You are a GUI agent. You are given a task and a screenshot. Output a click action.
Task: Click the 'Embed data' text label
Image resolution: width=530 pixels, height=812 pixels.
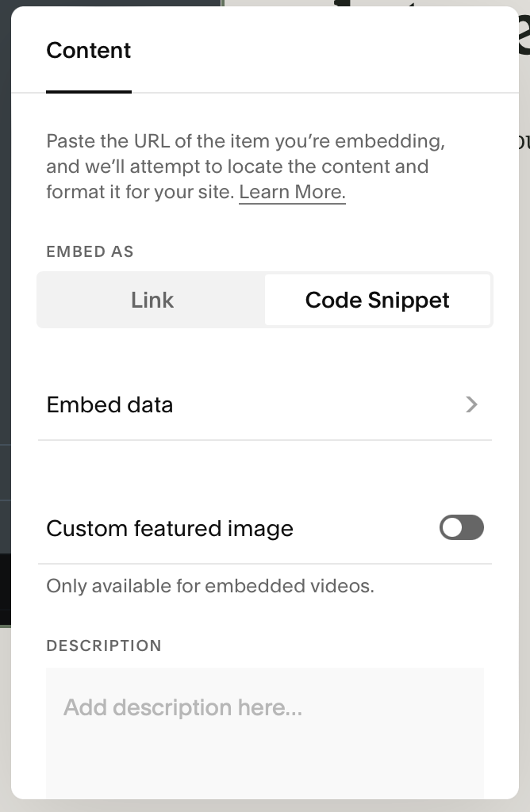pyautogui.click(x=109, y=404)
